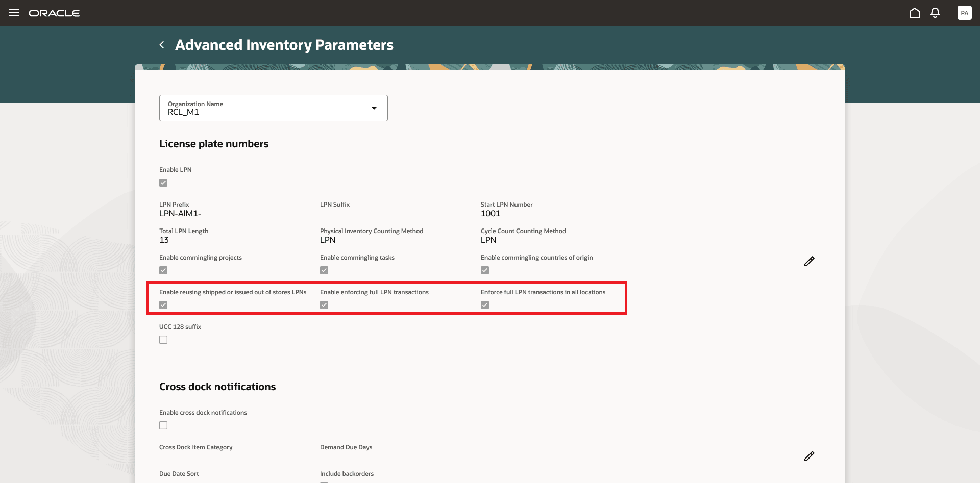Toggle Enable enforcing full LPN transactions checkbox
Image resolution: width=980 pixels, height=483 pixels.
coord(324,305)
